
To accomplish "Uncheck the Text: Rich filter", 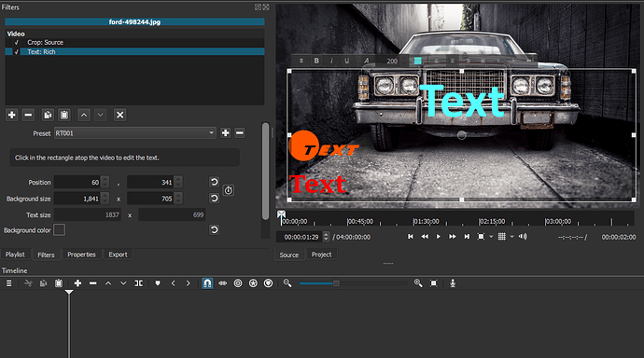I will coord(17,51).
